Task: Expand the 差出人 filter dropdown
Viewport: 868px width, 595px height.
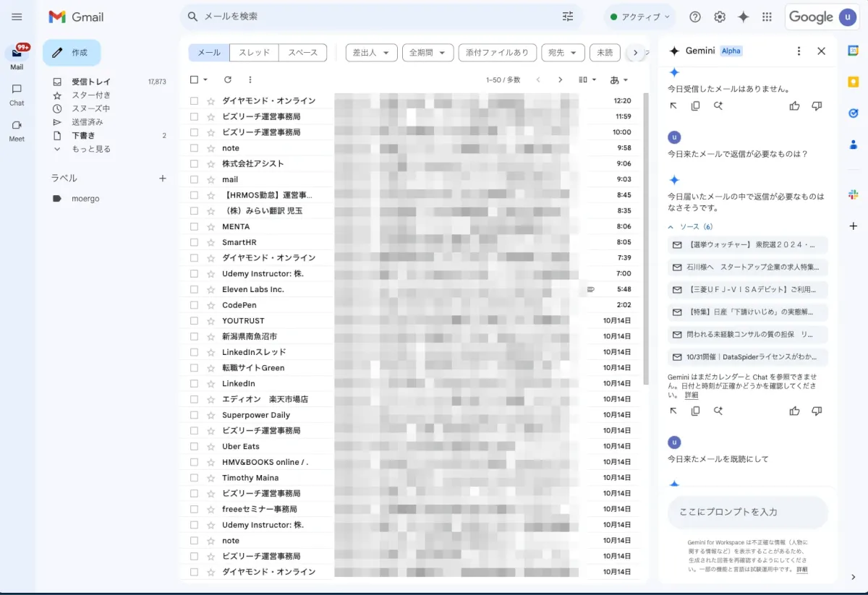Action: pos(372,53)
